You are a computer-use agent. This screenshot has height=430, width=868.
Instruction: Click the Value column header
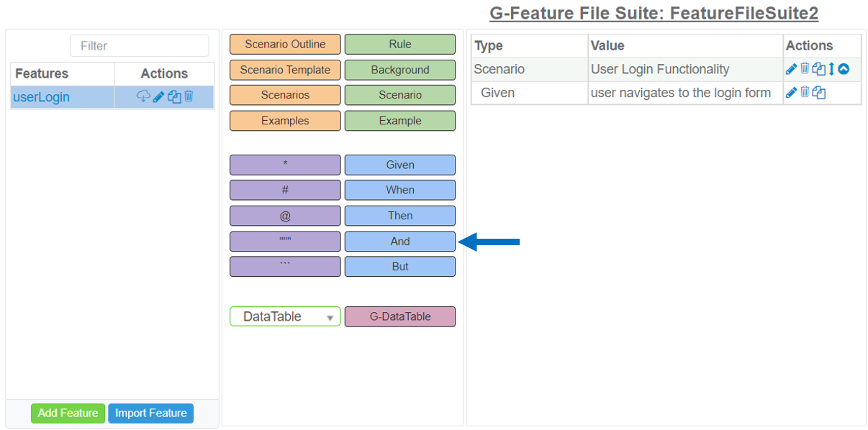pos(685,46)
